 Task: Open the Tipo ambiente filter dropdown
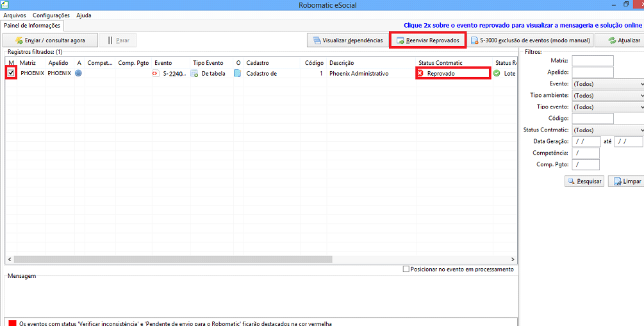tap(608, 96)
